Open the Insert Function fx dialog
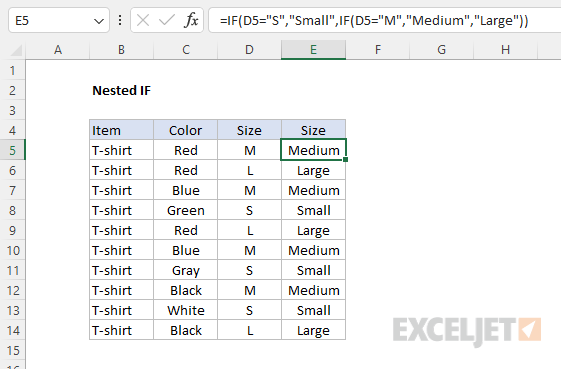The width and height of the screenshot is (561, 369). coord(191,20)
